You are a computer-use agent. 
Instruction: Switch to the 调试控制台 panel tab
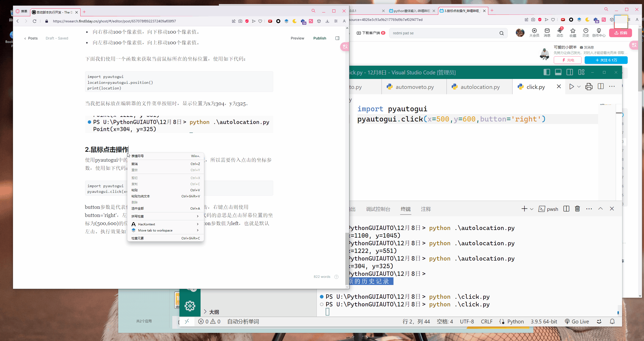tap(378, 209)
